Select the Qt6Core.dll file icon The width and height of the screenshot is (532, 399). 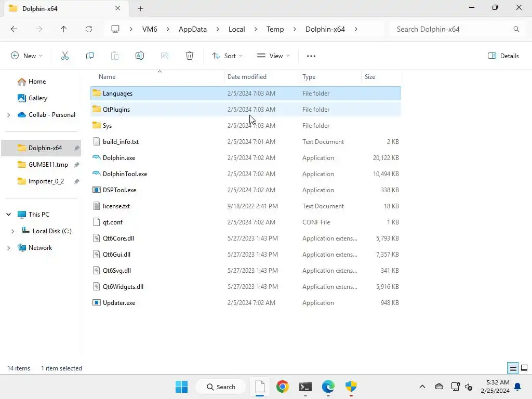click(x=97, y=238)
